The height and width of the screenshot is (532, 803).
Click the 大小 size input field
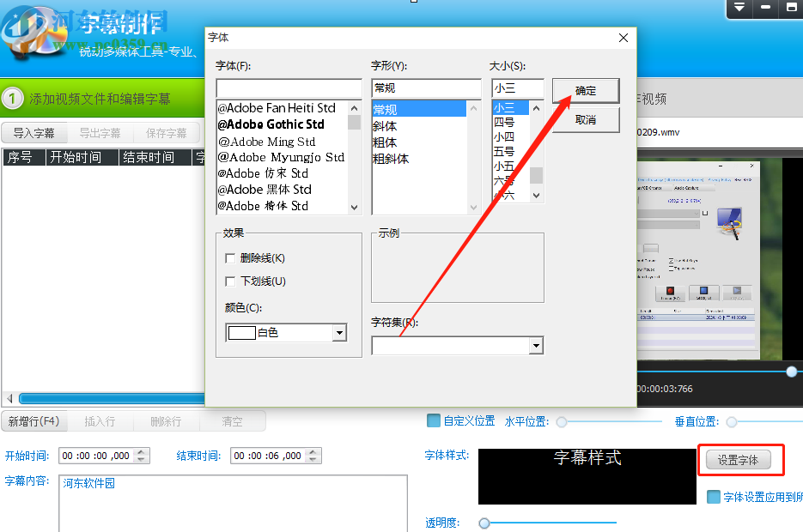pos(517,88)
